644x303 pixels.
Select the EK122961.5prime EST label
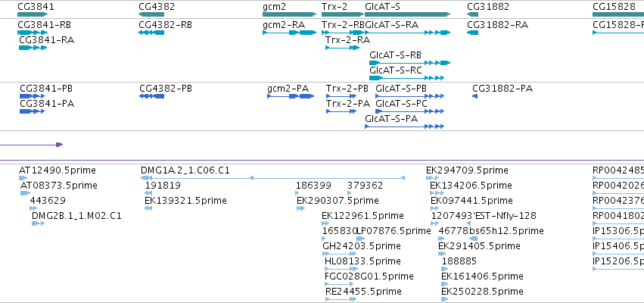pyautogui.click(x=362, y=216)
